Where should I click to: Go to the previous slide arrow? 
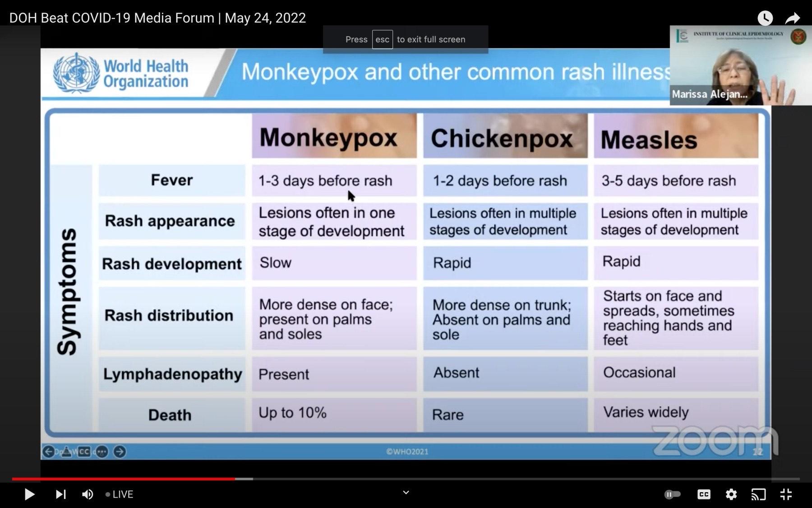49,452
